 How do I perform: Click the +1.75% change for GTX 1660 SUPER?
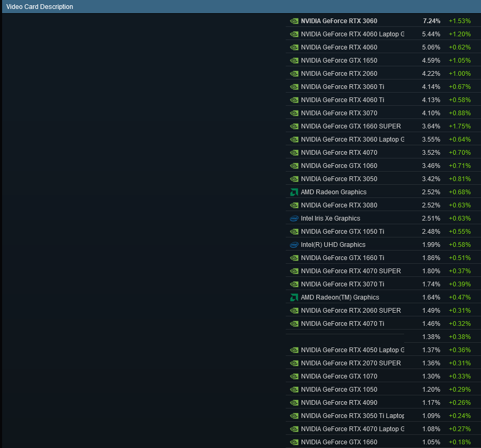459,126
